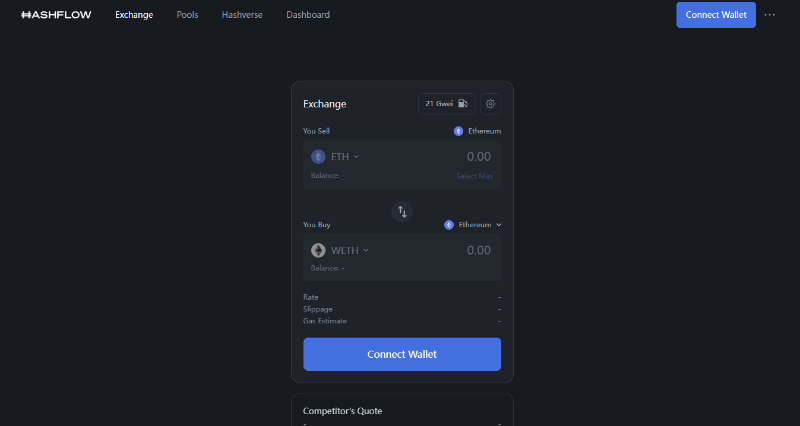The width and height of the screenshot is (800, 426).
Task: Expand the ETH sell token dropdown
Action: 344,157
